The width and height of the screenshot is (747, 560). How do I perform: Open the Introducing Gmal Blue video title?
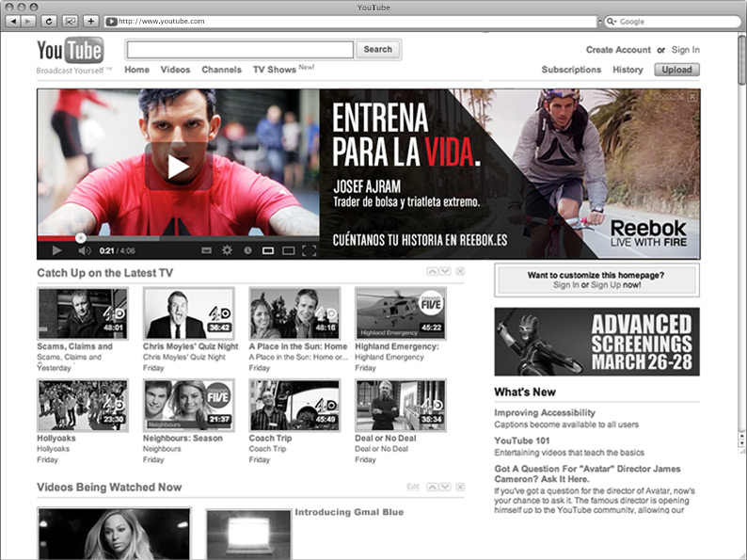coord(349,512)
